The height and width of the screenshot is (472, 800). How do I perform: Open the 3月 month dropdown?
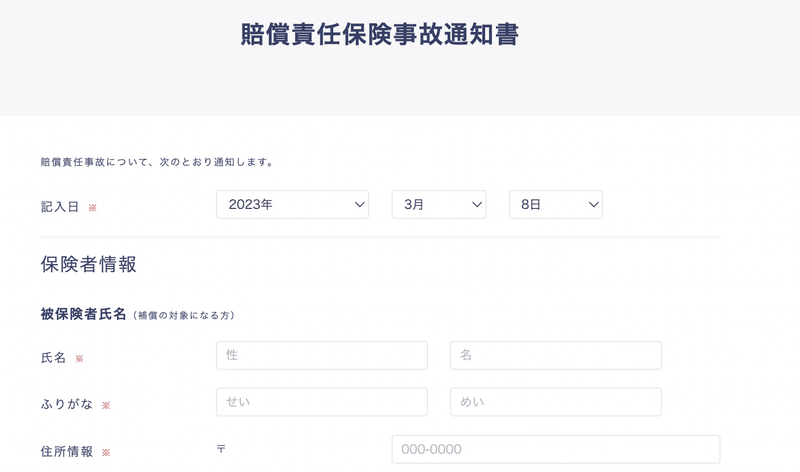[x=439, y=205]
